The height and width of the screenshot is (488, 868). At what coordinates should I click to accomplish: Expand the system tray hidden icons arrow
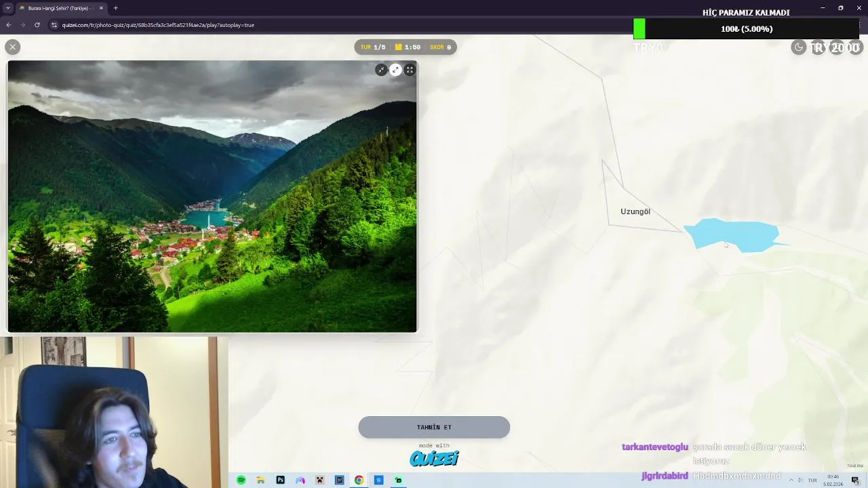pos(791,480)
